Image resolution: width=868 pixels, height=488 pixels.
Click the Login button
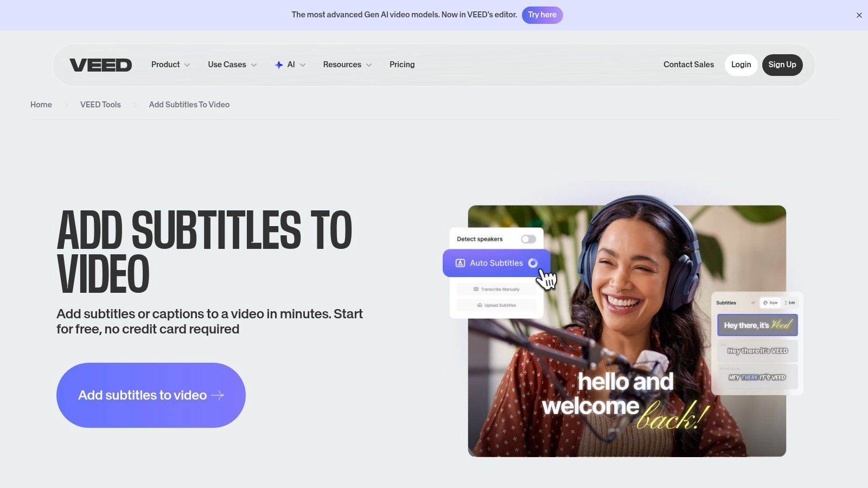point(741,65)
